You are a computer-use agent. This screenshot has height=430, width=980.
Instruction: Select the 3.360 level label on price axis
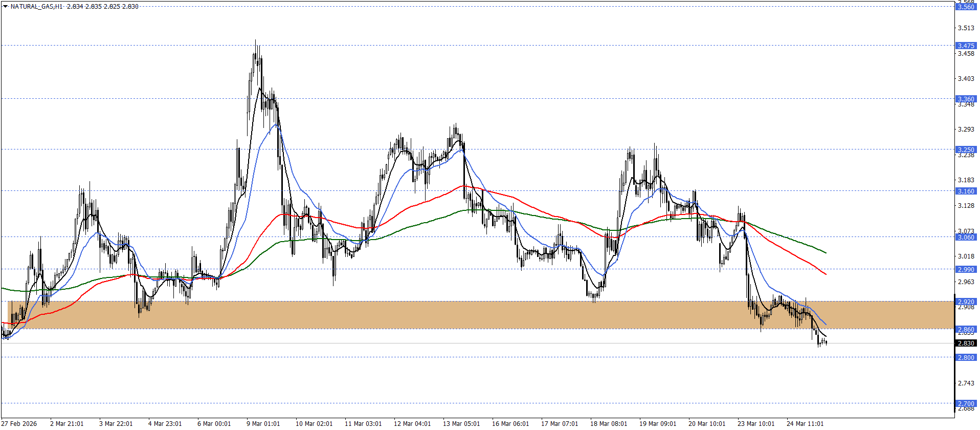pos(966,99)
